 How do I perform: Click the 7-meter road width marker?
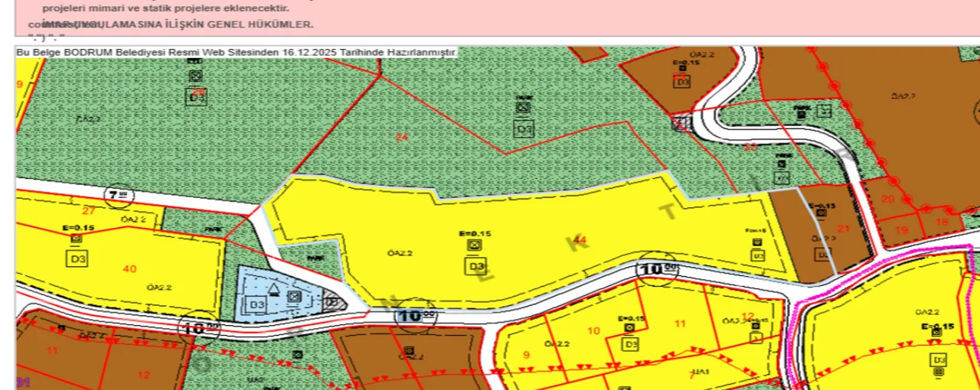click(x=119, y=196)
